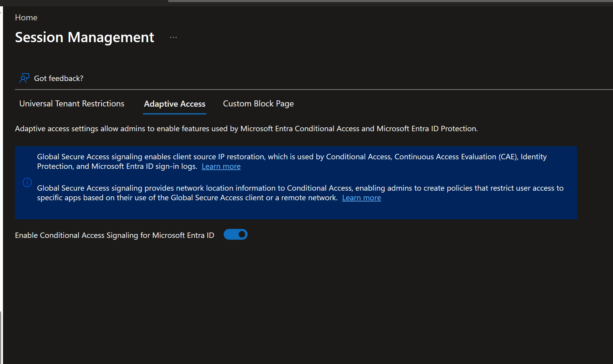The height and width of the screenshot is (364, 613).
Task: Select the Adaptive Access tab
Action: [x=175, y=104]
